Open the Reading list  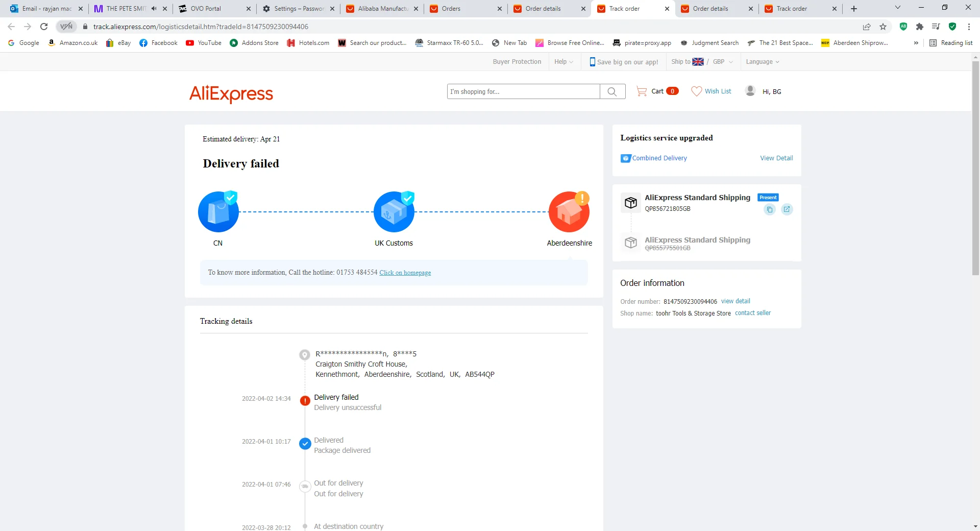click(x=951, y=43)
